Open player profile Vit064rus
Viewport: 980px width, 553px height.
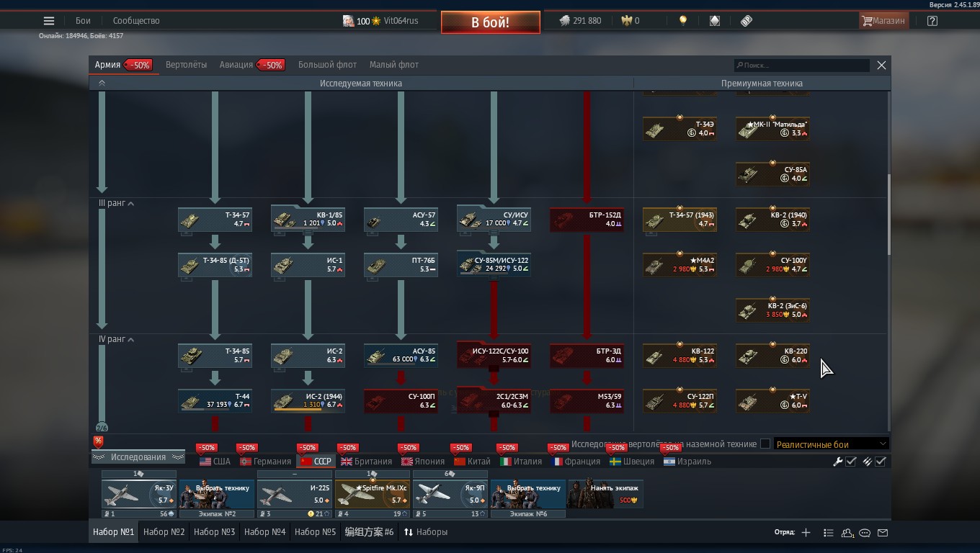(x=401, y=21)
